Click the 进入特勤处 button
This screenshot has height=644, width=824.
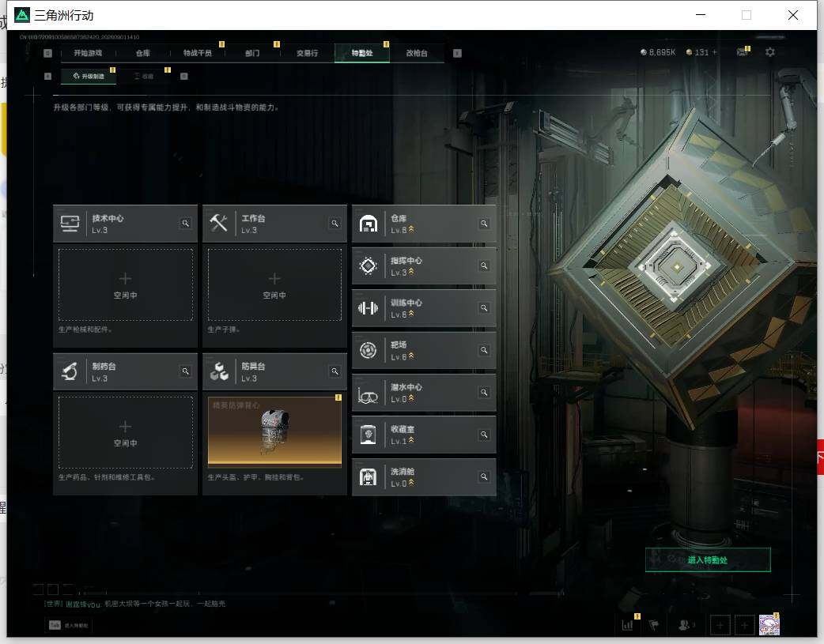pos(708,560)
